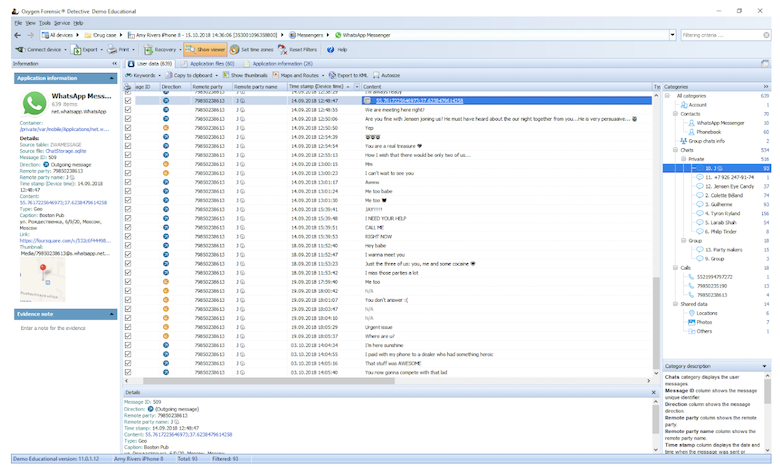The height and width of the screenshot is (472, 780).
Task: Open the address bar history dropdown
Action: 673,35
